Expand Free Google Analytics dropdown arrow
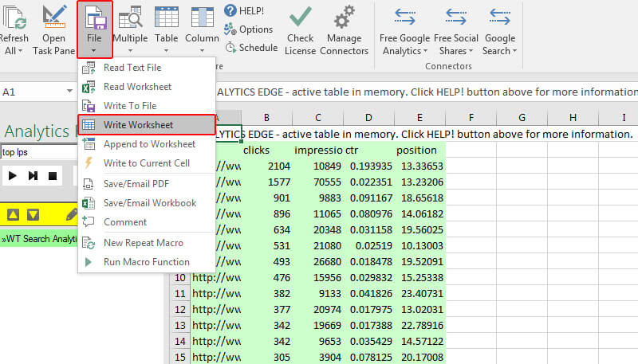 426,51
